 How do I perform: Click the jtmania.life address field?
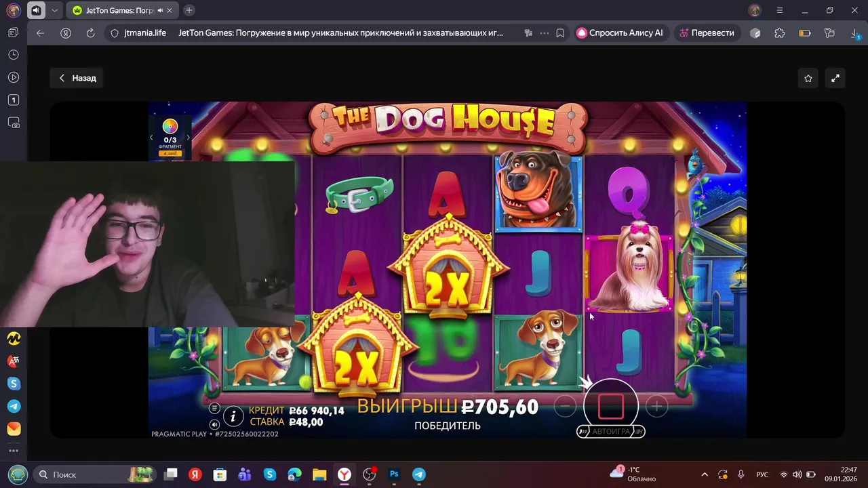point(145,33)
